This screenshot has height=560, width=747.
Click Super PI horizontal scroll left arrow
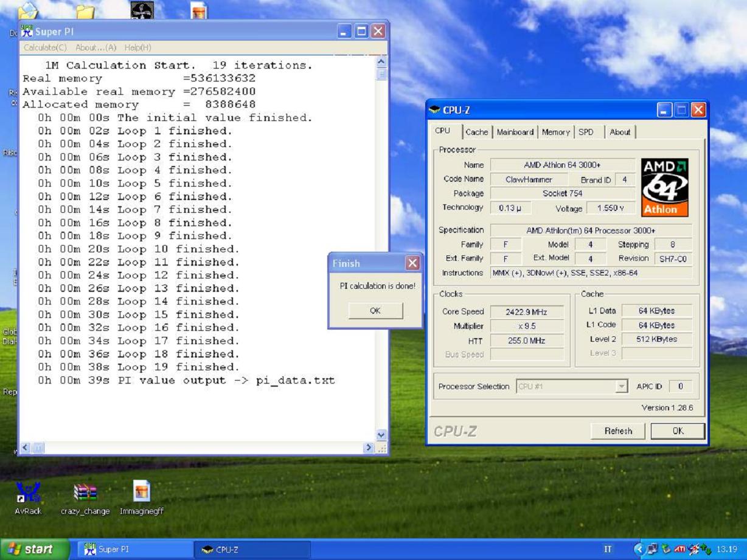point(26,448)
